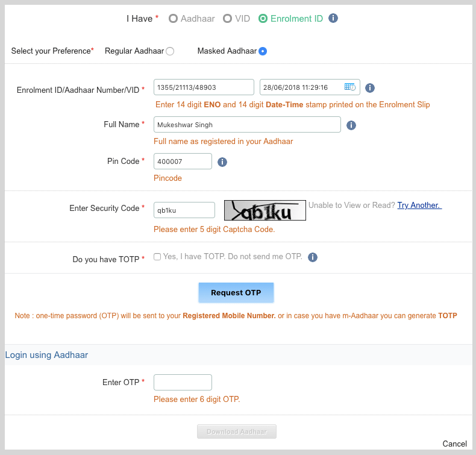Screen dimensions: 476x455
Task: Click the 'Login using Aadhaar' heading
Action: point(46,355)
